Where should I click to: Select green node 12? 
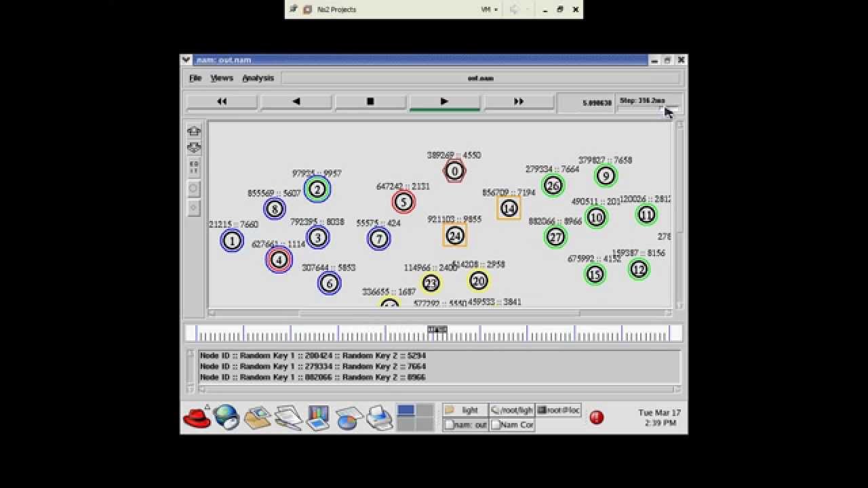tap(639, 269)
